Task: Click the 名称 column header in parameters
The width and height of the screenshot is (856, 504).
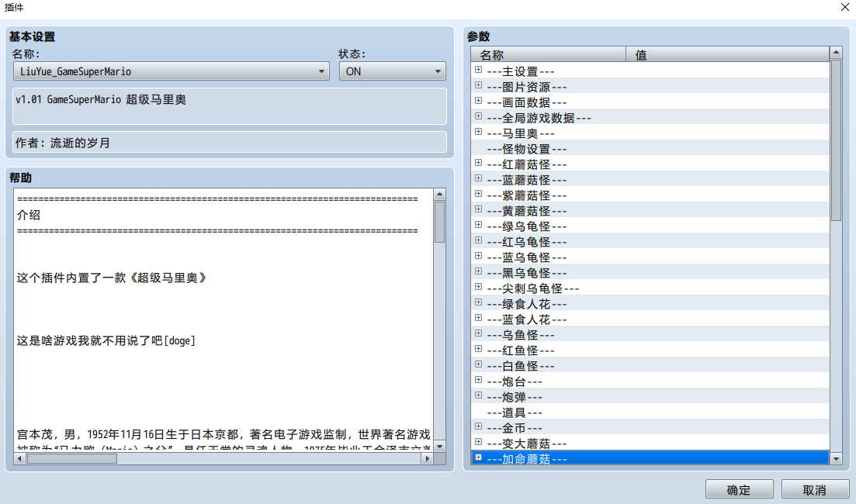Action: tap(549, 54)
